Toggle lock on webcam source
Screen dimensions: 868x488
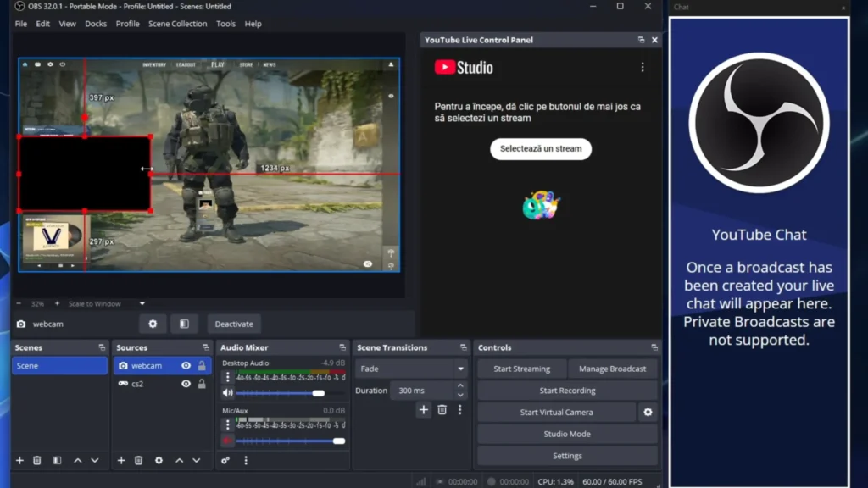[202, 366]
